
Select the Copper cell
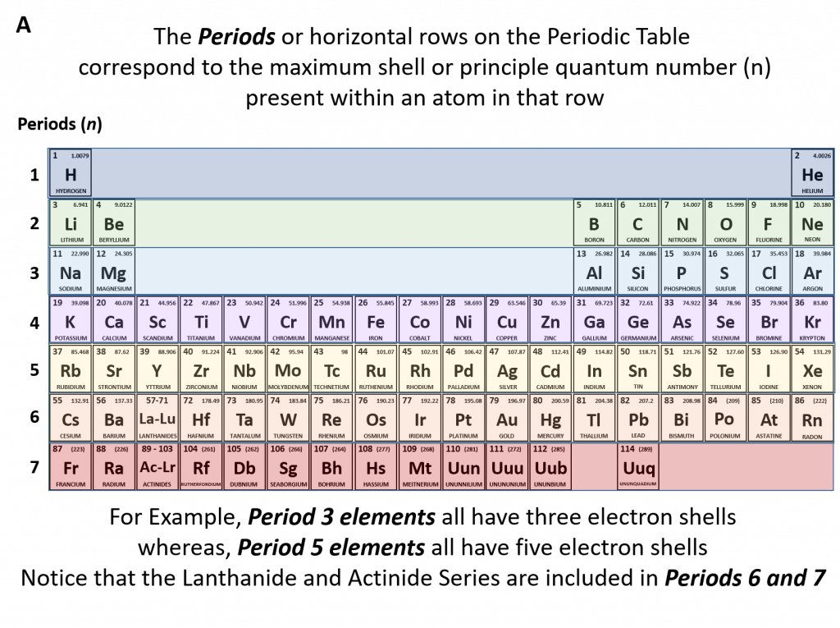(x=507, y=320)
